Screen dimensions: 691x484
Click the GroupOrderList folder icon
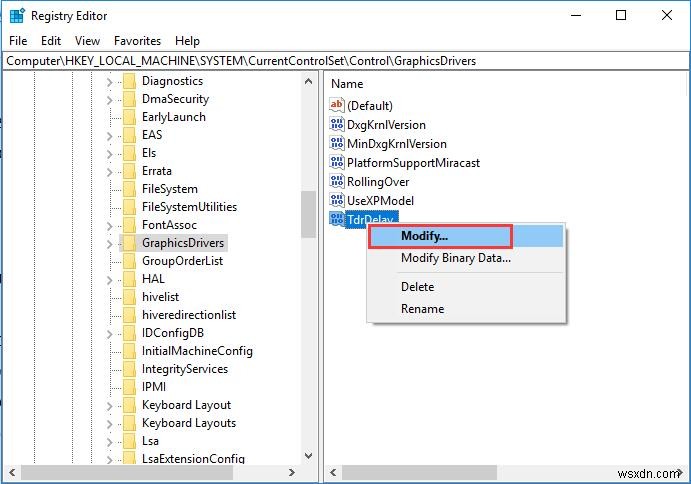(x=130, y=261)
